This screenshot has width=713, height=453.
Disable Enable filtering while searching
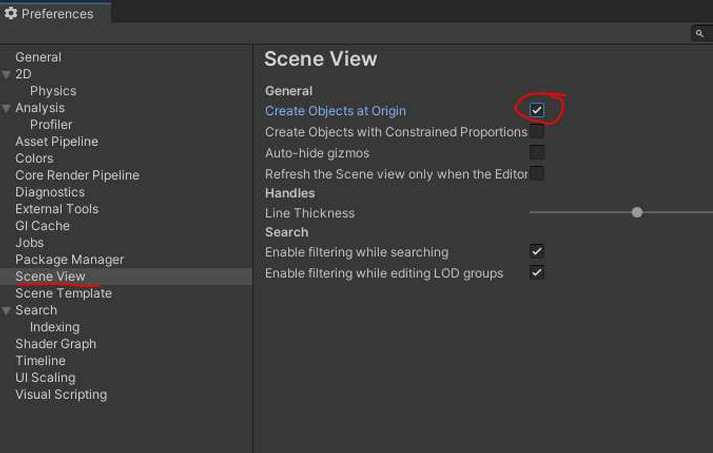click(x=537, y=251)
